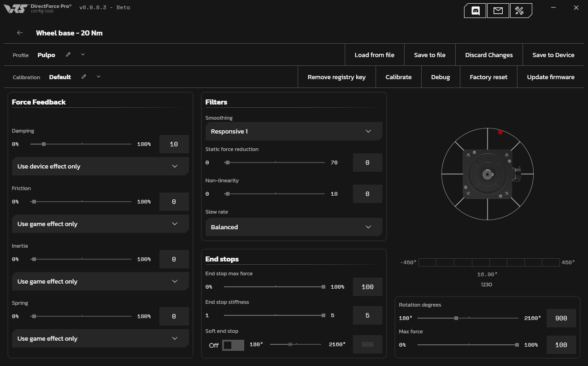
Task: Click the rotation angle bar indicator
Action: pyautogui.click(x=489, y=262)
